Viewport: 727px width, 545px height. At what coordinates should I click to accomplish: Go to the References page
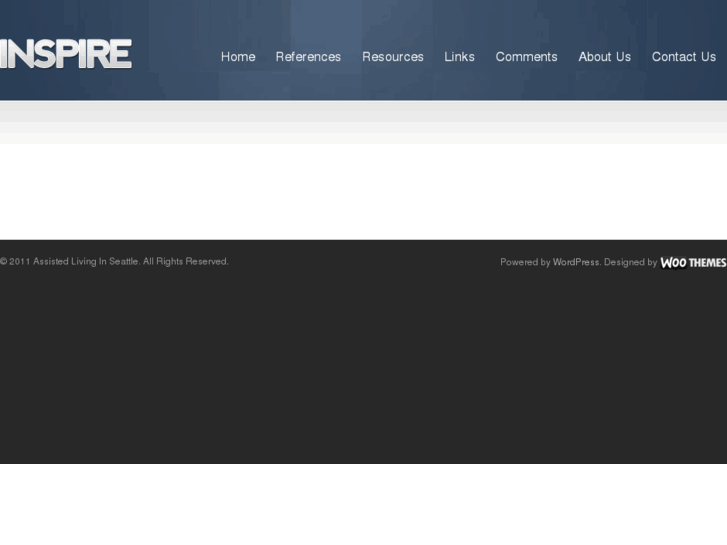pos(308,57)
